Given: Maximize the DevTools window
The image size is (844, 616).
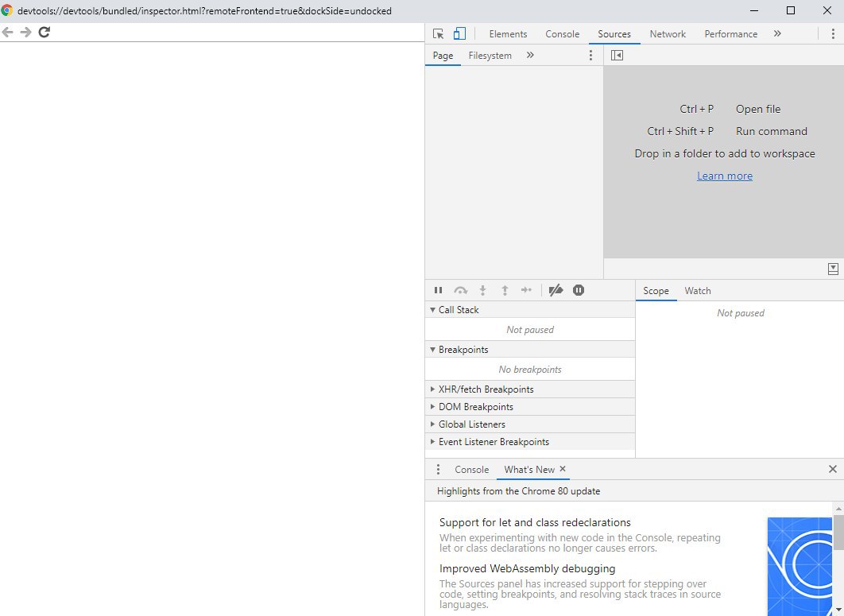Looking at the screenshot, I should tap(791, 10).
